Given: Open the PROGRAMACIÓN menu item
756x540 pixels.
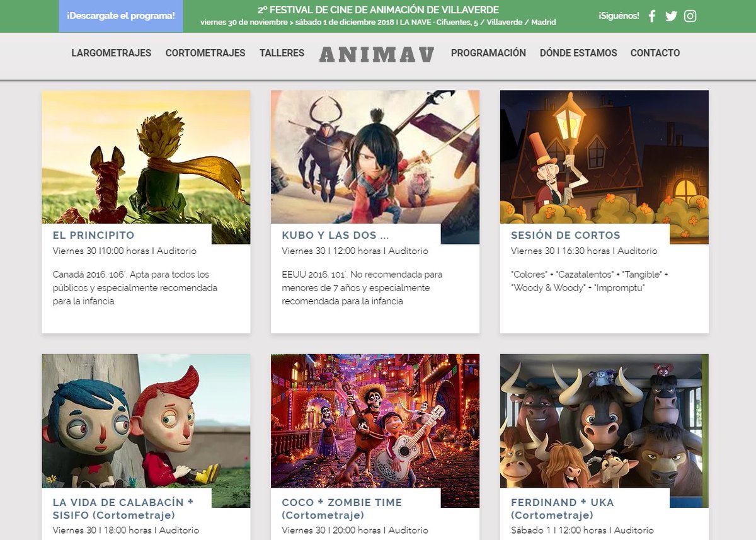Looking at the screenshot, I should [488, 53].
